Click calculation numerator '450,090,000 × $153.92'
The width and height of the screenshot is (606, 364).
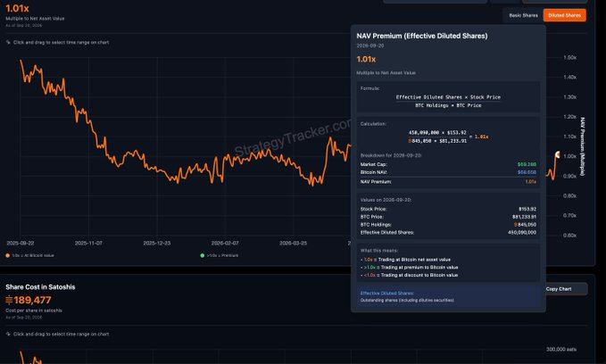tap(437, 133)
